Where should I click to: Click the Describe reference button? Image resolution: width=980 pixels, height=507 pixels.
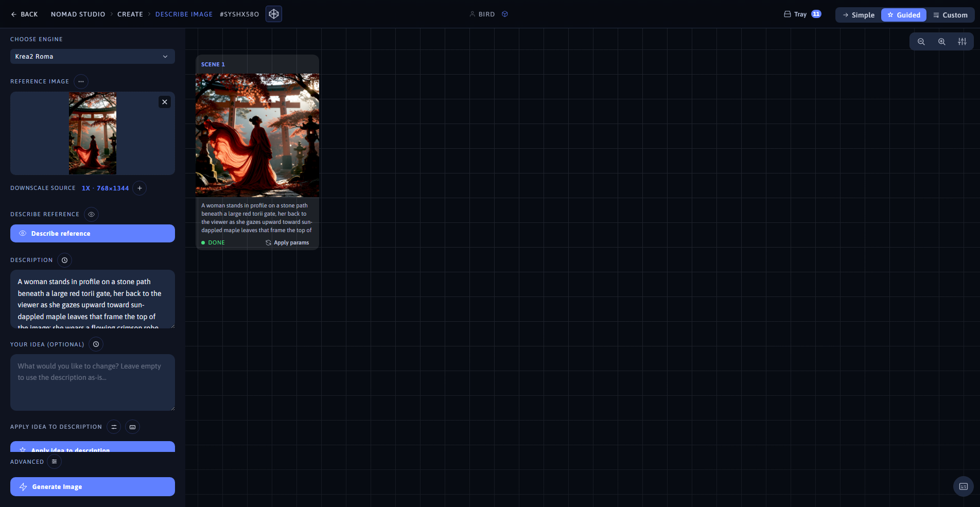click(x=93, y=234)
